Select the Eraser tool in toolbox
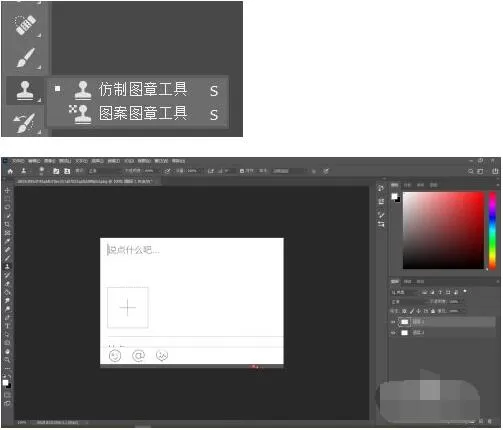Viewport: 503px width, 430px height. coord(7,284)
